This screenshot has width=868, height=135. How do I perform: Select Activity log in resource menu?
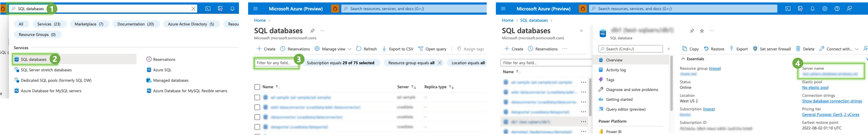(616, 70)
